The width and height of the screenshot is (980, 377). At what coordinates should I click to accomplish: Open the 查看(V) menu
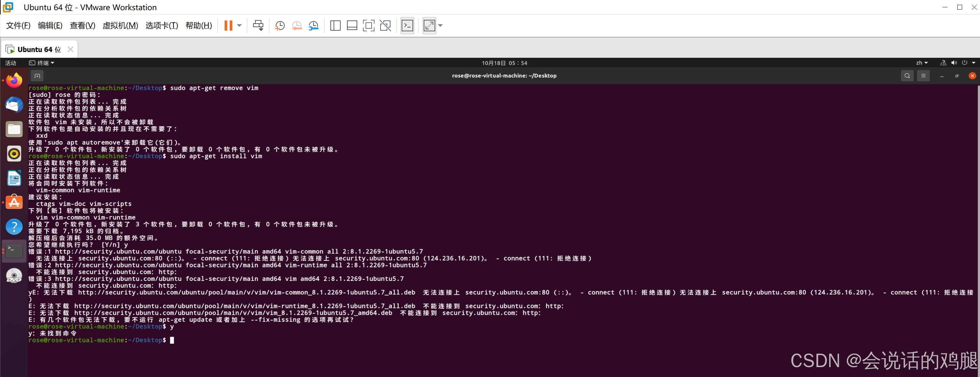[x=82, y=26]
